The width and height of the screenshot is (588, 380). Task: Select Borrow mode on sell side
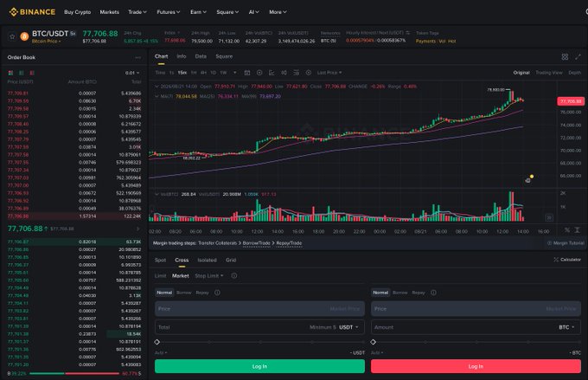point(400,293)
